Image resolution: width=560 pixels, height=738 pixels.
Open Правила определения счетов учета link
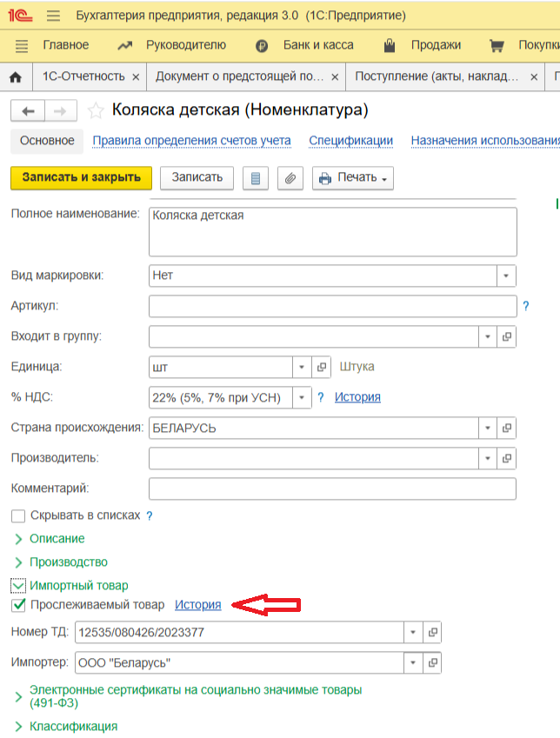[191, 141]
